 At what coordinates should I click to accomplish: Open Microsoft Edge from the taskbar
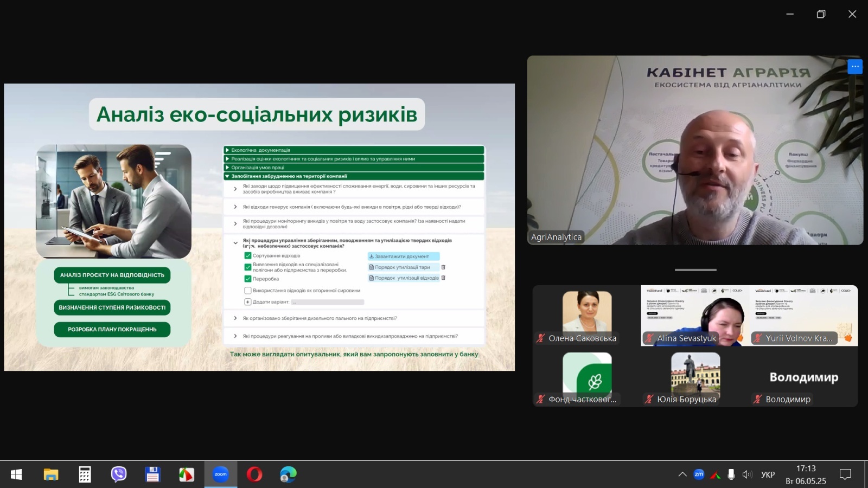[288, 474]
